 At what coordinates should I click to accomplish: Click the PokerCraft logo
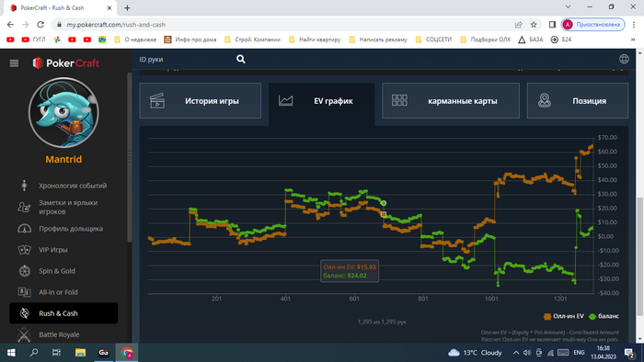point(66,62)
